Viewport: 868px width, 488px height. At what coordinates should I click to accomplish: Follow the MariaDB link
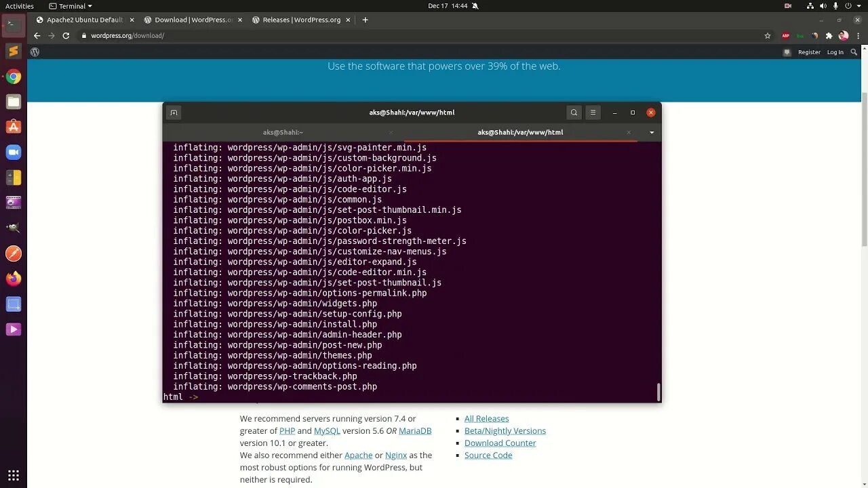(x=415, y=431)
